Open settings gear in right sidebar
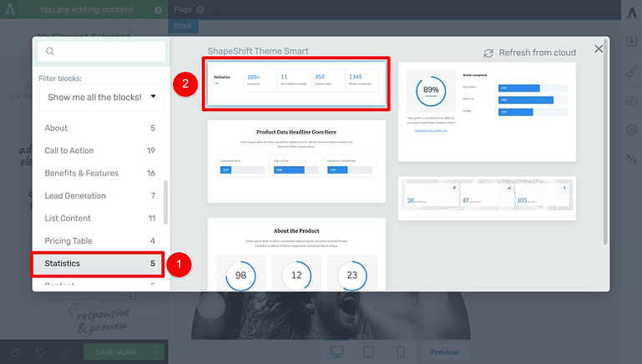642x364 pixels. (631, 130)
